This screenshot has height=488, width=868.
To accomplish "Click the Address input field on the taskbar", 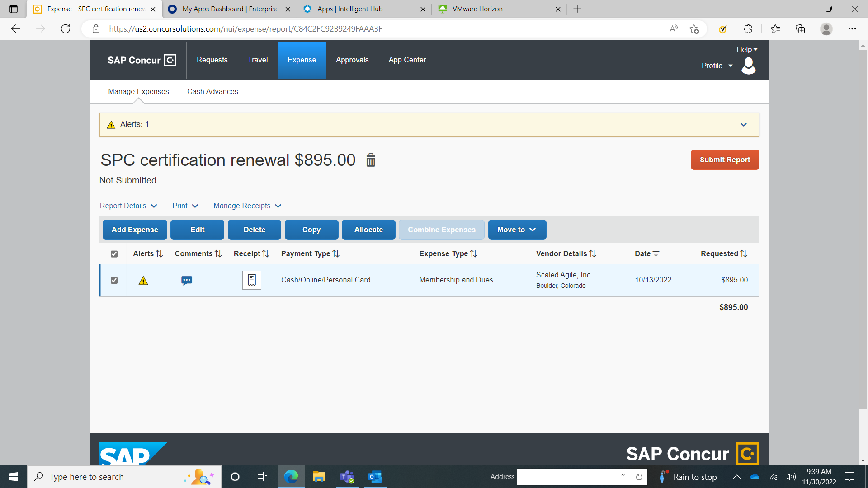I will click(x=572, y=477).
